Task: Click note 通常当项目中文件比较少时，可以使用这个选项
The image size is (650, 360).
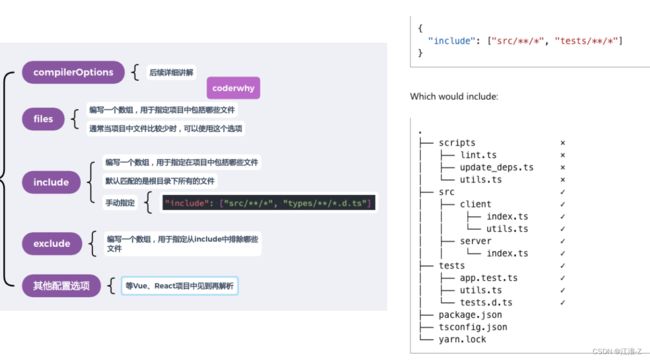Action: click(x=165, y=129)
